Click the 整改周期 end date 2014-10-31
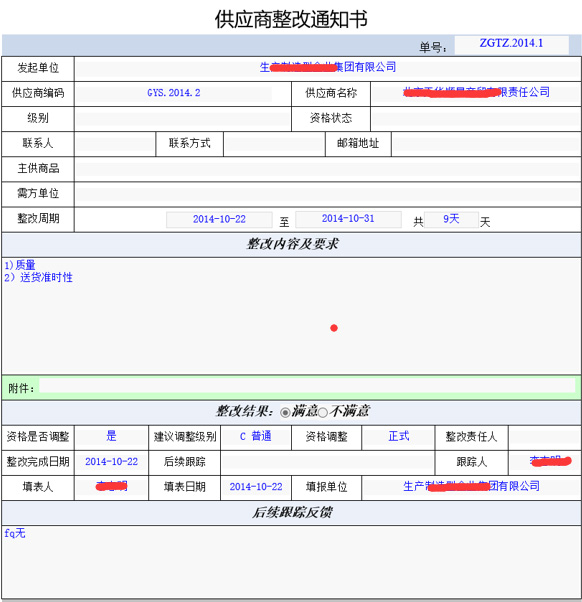Viewport: 582px width, 602px height. tap(348, 219)
